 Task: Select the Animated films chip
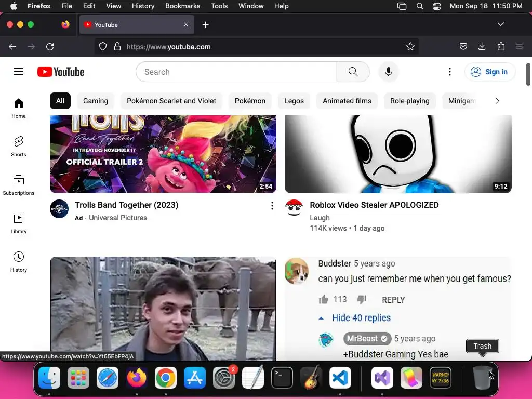(x=347, y=101)
